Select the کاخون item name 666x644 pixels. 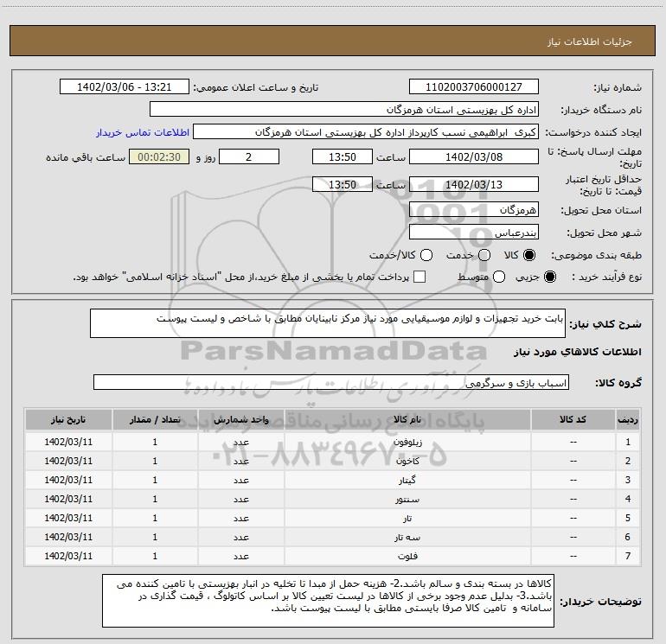(407, 461)
